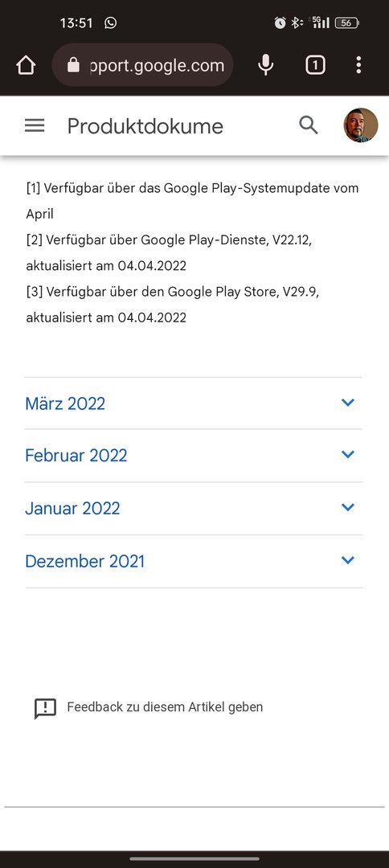Open the Google account profile picture

[x=361, y=125]
